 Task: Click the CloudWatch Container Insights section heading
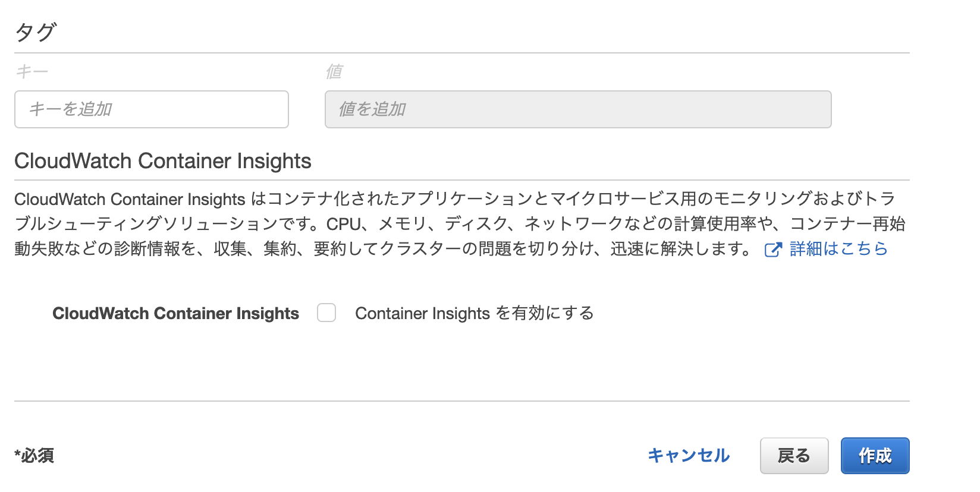(163, 161)
